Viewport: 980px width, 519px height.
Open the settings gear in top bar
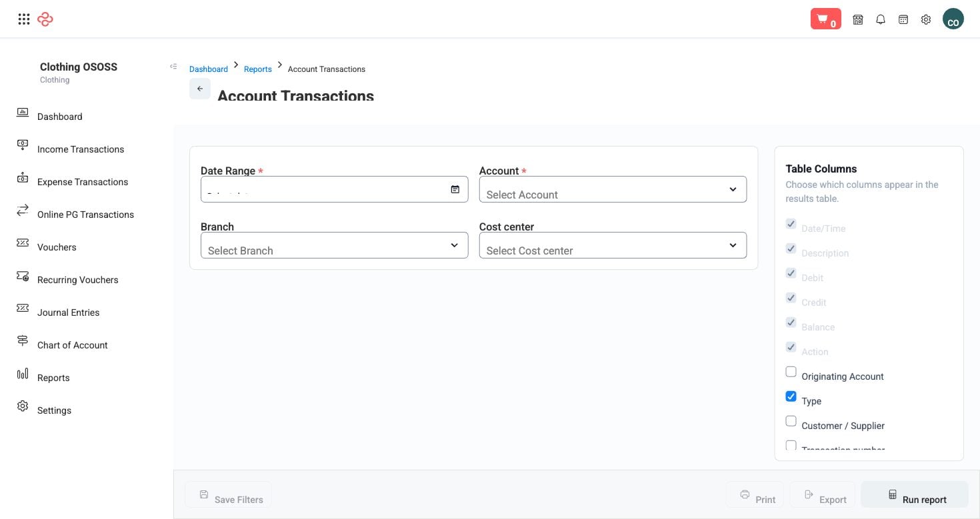click(x=926, y=19)
